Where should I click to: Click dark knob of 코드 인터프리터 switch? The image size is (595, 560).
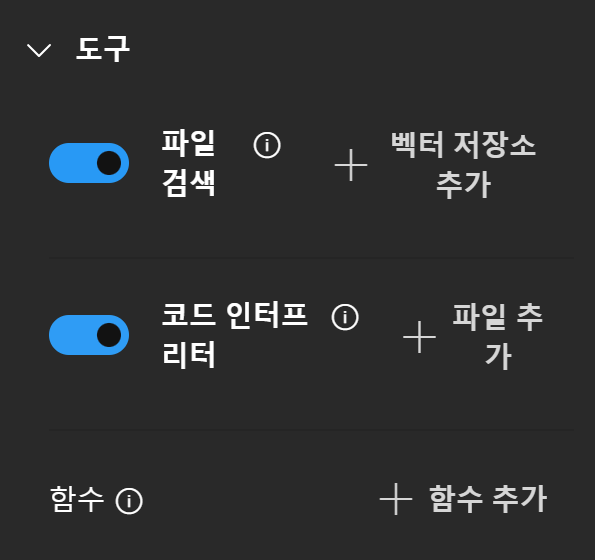coord(109,335)
